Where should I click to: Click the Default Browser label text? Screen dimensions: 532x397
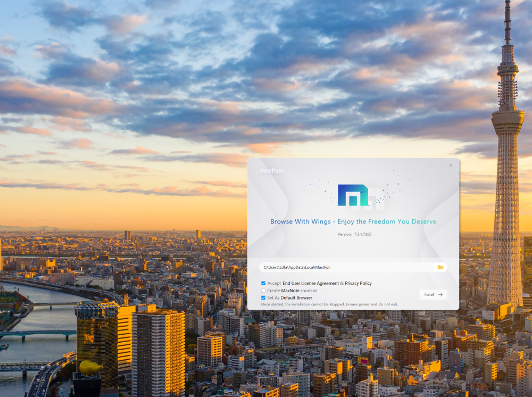296,298
